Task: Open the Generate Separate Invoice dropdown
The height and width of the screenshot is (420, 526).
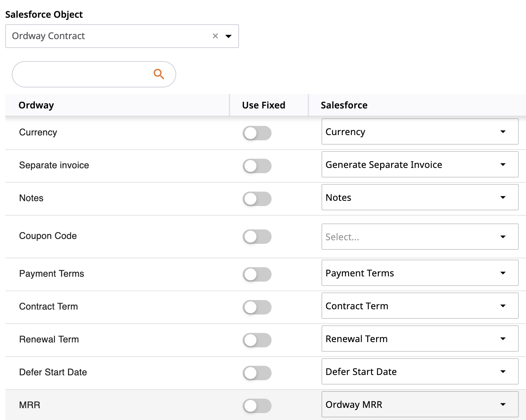Action: 420,164
